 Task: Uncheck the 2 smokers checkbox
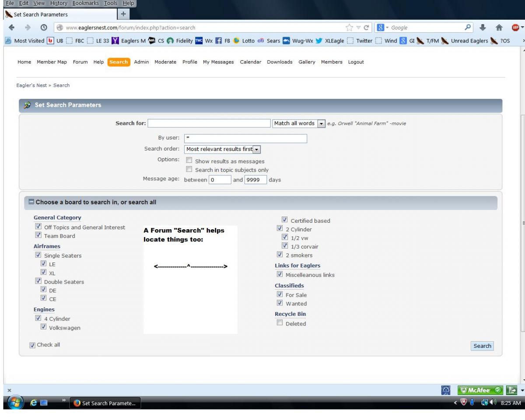[x=280, y=255]
